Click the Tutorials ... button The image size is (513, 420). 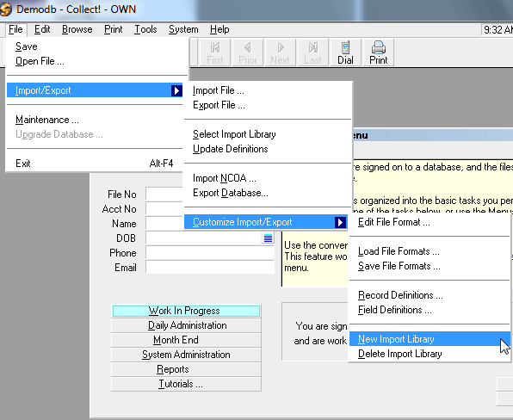pos(186,384)
